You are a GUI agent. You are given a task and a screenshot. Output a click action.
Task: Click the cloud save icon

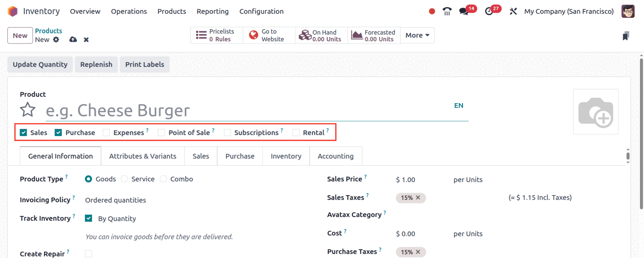73,39
